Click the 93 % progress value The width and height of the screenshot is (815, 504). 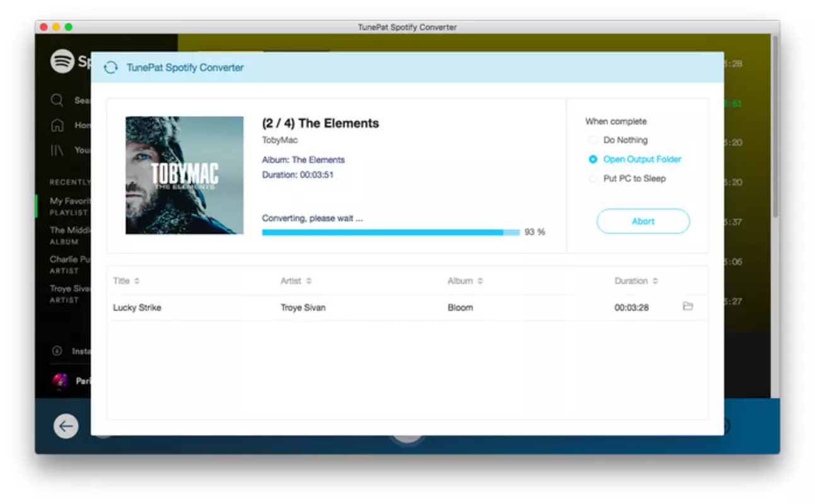click(x=535, y=232)
